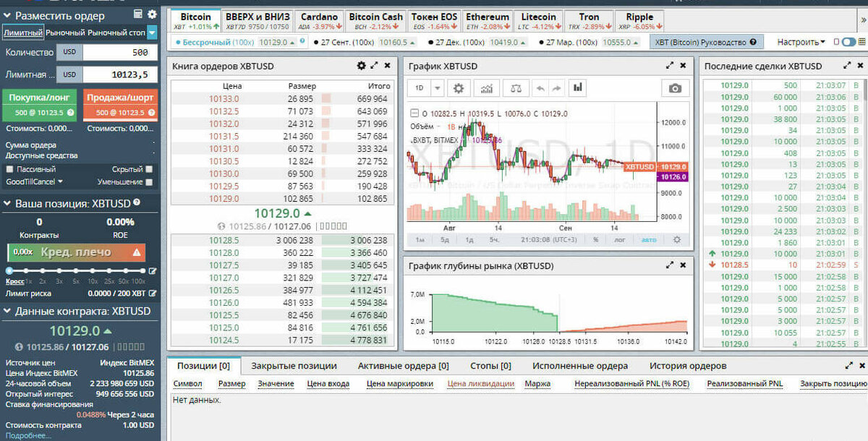Undo last chart action
This screenshot has height=441, width=868.
point(540,88)
